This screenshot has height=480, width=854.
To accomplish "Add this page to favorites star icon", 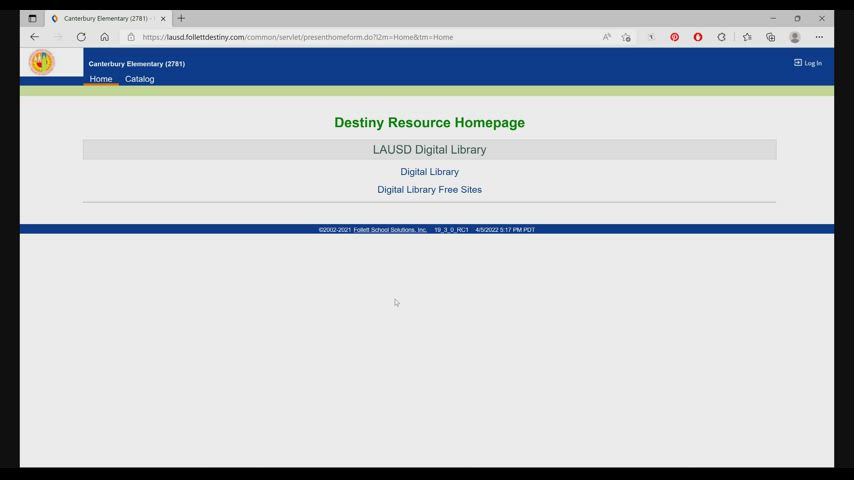I will coord(626,37).
